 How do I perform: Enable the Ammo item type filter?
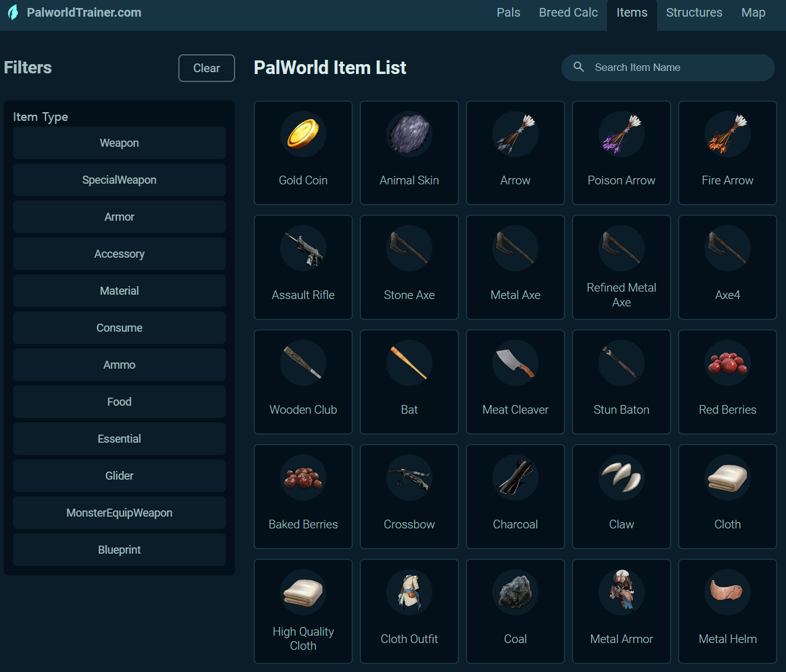tap(119, 365)
